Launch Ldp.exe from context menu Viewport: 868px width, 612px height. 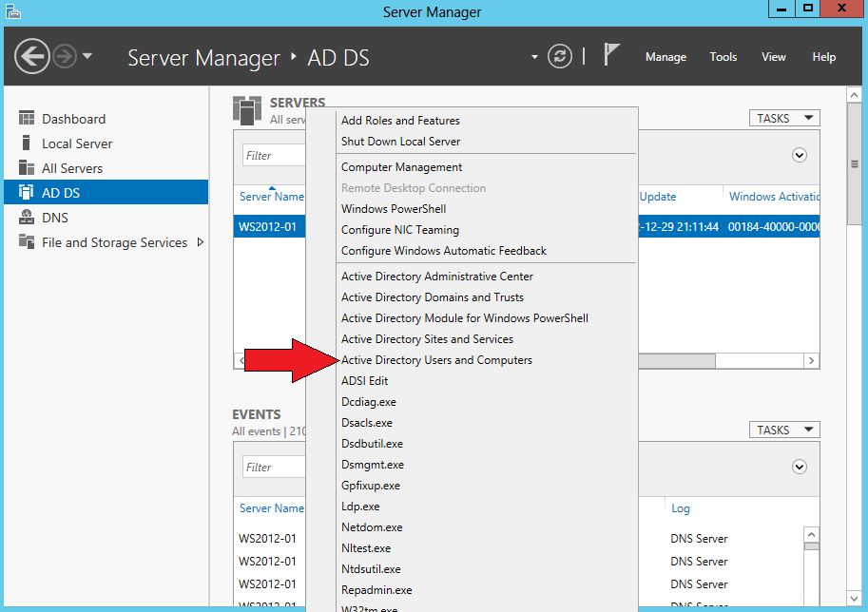pos(360,507)
